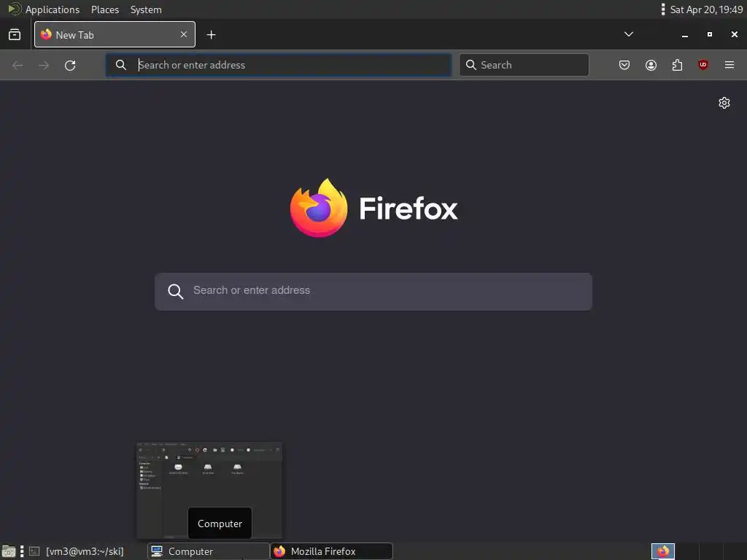Click the panel handle dots beside clock
This screenshot has height=560, width=747.
point(662,9)
